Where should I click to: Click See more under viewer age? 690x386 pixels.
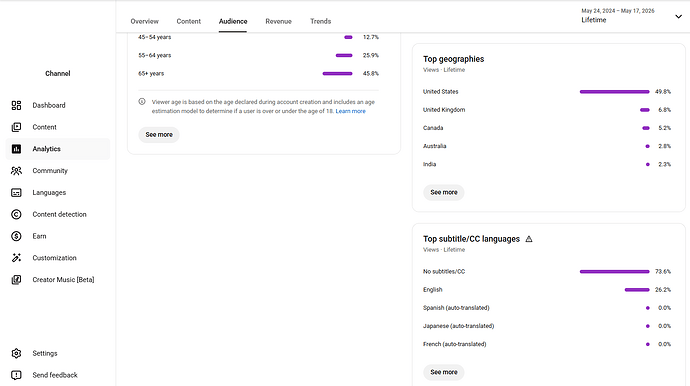159,135
